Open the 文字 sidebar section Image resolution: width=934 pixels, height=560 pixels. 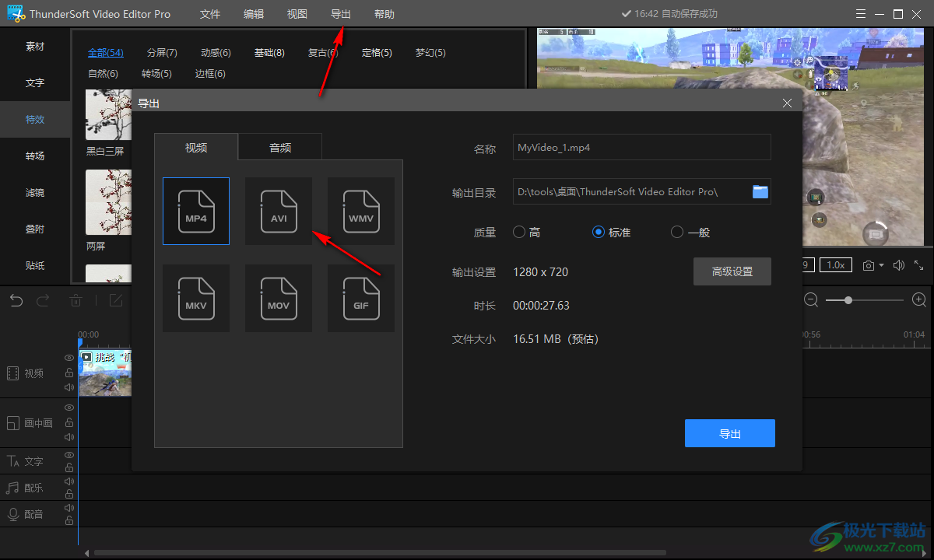35,83
